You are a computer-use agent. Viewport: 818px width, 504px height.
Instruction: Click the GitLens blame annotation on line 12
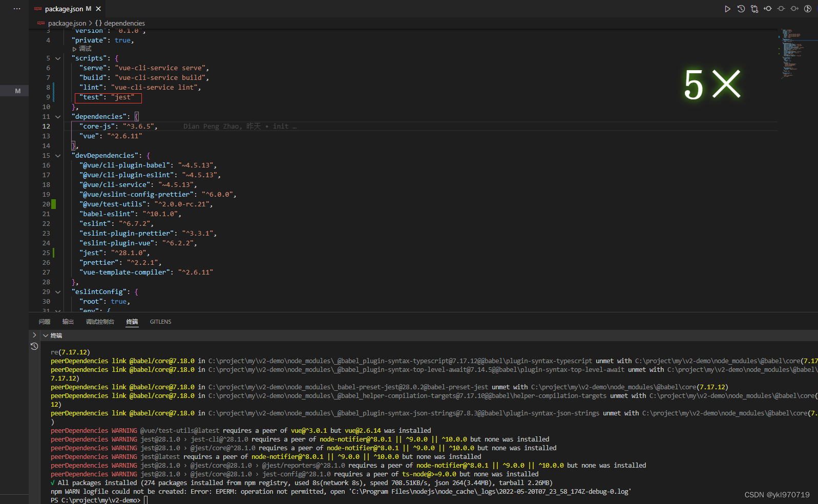[240, 127]
